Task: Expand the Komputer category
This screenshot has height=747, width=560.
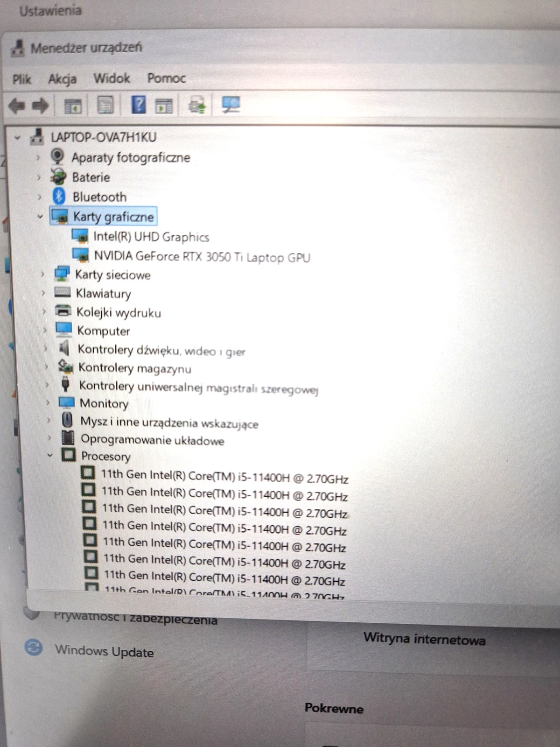Action: [x=44, y=330]
